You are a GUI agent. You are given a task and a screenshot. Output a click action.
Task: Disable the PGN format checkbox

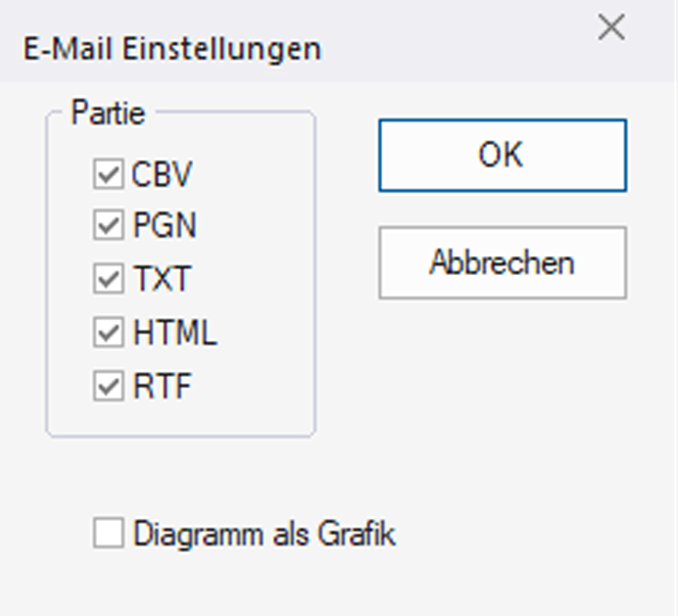[108, 226]
